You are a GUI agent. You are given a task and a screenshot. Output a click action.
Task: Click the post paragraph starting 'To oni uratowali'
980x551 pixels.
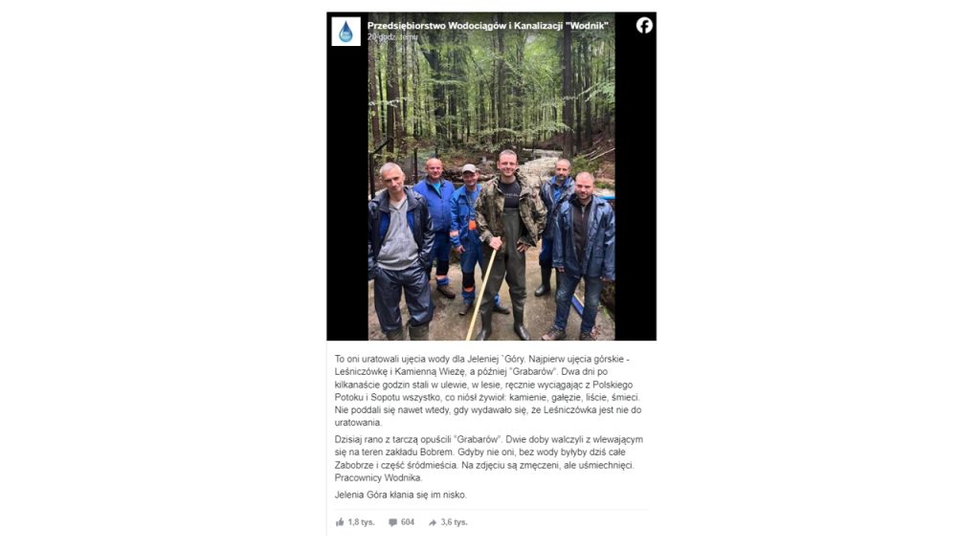(488, 390)
